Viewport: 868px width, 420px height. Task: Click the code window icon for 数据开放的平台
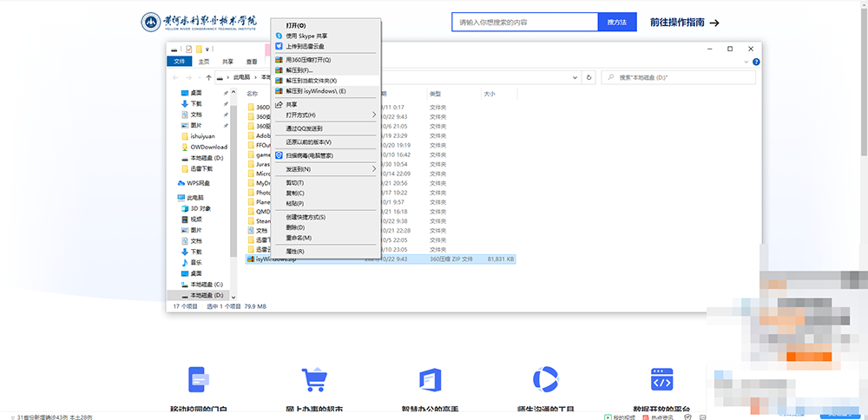pyautogui.click(x=662, y=379)
